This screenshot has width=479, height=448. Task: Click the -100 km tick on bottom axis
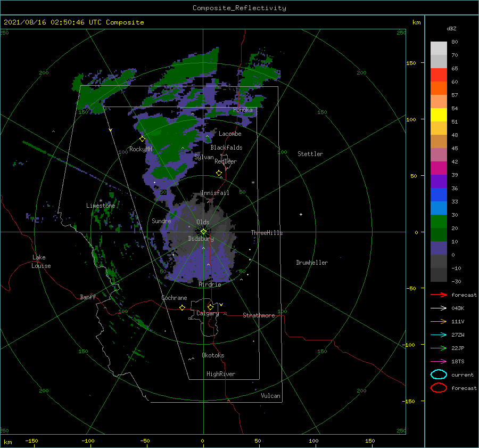tap(88, 441)
